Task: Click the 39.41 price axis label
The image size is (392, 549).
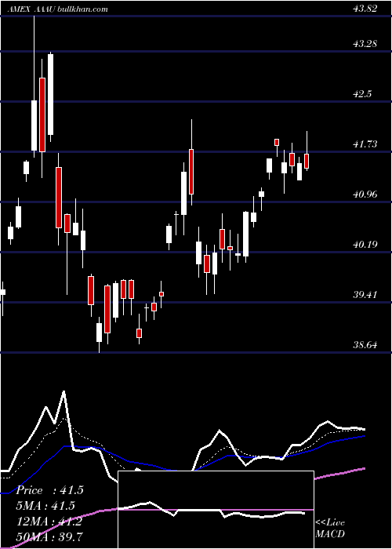Action: [365, 295]
